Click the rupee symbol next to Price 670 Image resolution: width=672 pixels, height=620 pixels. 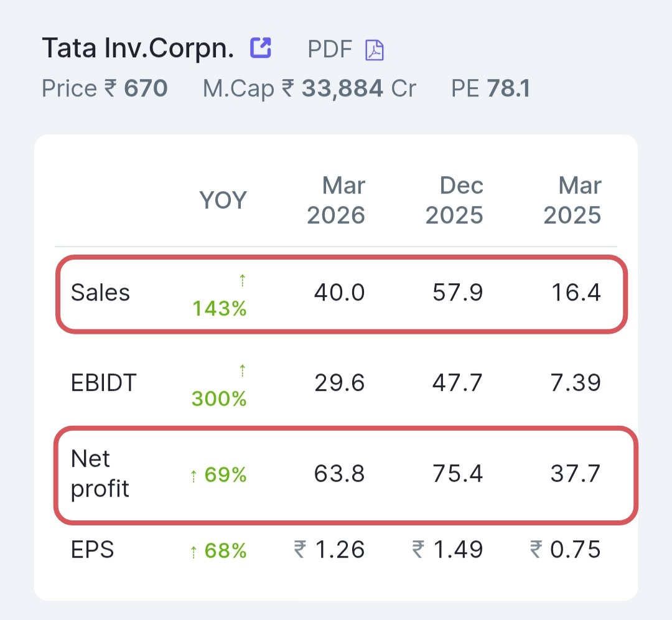click(111, 88)
